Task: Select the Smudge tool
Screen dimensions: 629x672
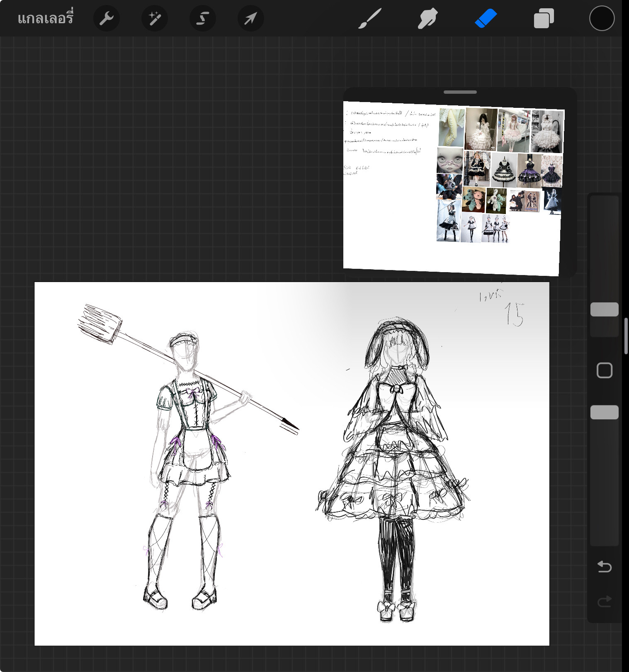Action: [x=427, y=19]
